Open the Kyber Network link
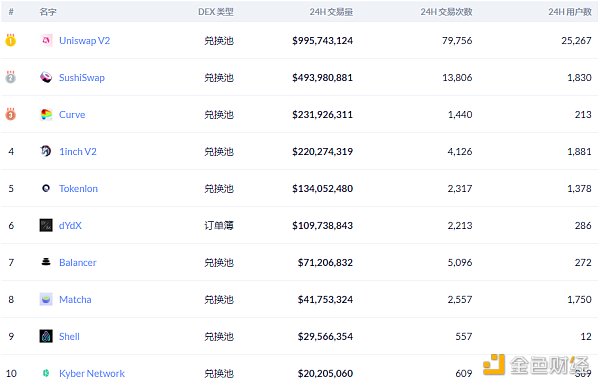 point(92,373)
